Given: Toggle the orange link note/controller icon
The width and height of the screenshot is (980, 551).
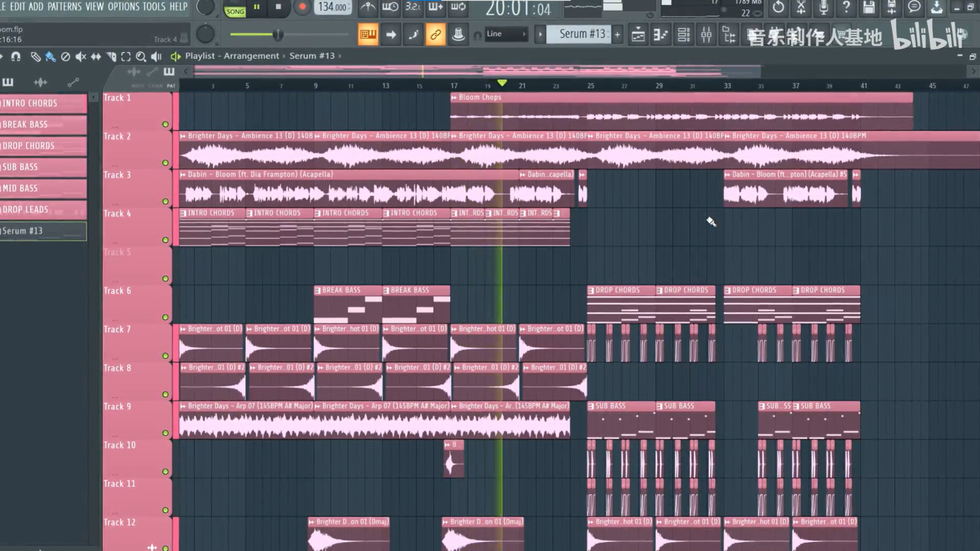Looking at the screenshot, I should pyautogui.click(x=435, y=35).
